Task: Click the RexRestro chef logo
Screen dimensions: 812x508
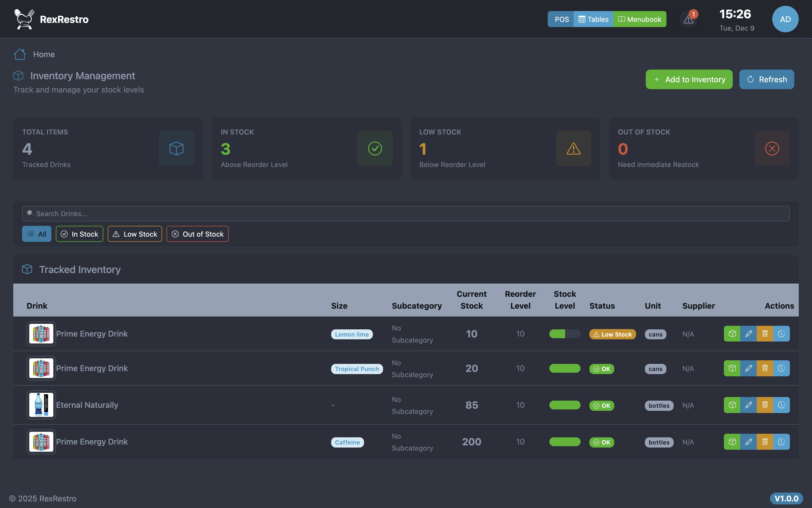Action: pyautogui.click(x=24, y=19)
